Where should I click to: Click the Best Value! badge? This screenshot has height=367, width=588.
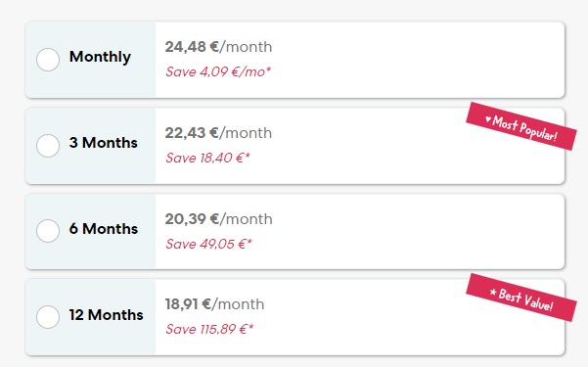(x=521, y=298)
